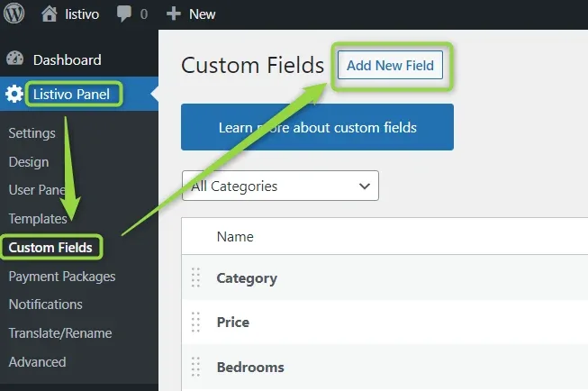Open Payment Packages submenu item
Viewport: 588px width, 391px height.
coord(62,277)
